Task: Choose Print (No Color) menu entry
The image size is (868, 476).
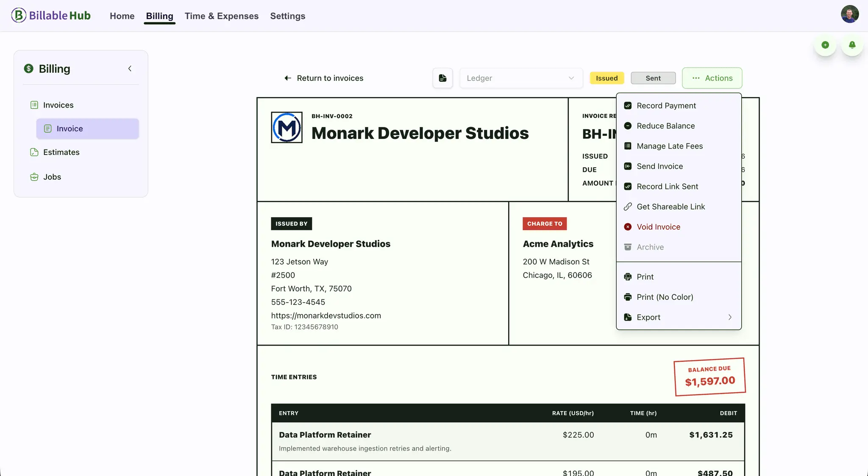Action: (679, 297)
